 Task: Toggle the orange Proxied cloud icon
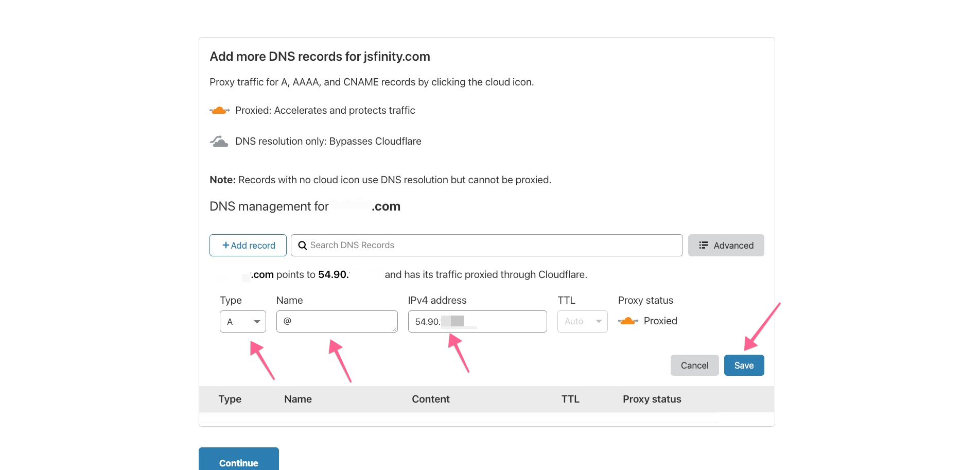628,321
